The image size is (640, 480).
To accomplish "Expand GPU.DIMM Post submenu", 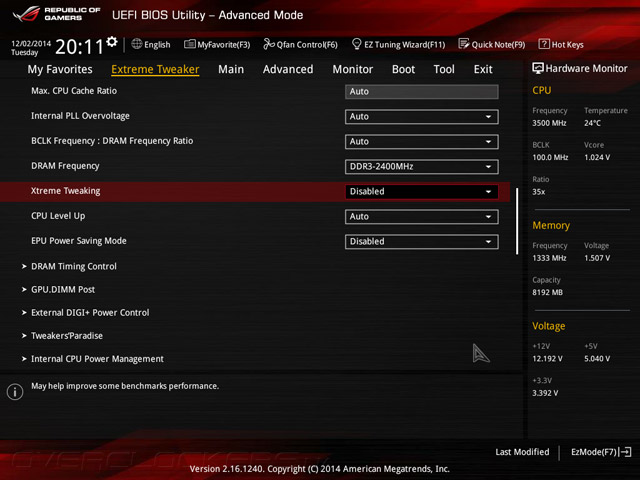I will point(63,290).
